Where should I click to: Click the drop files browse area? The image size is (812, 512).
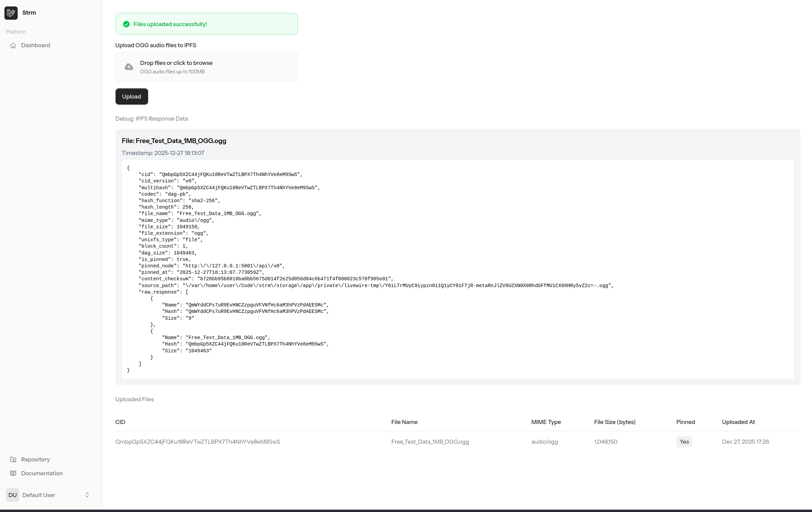207,67
